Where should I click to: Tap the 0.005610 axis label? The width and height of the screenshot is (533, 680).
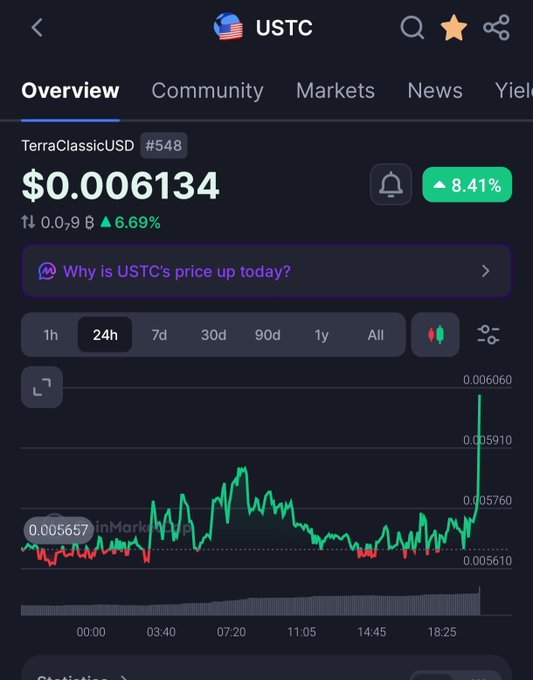[487, 561]
